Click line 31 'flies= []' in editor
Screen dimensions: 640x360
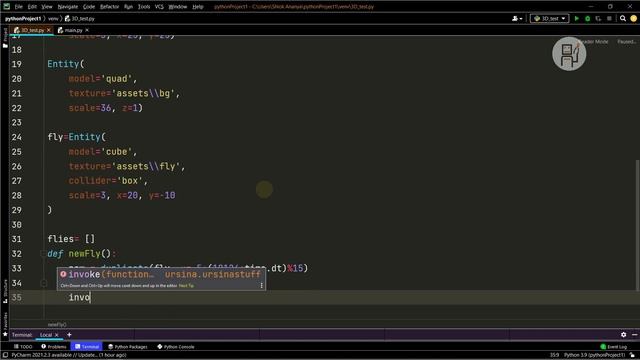click(x=71, y=239)
